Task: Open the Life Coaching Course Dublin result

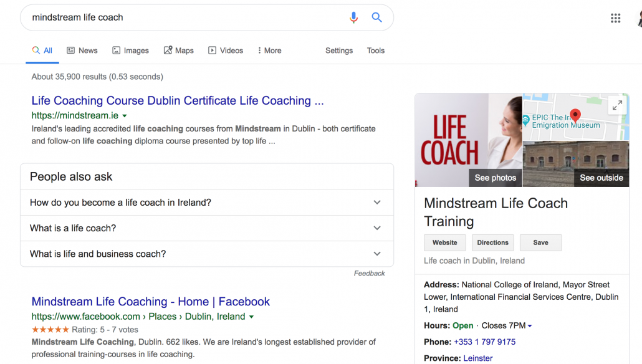Action: point(178,100)
